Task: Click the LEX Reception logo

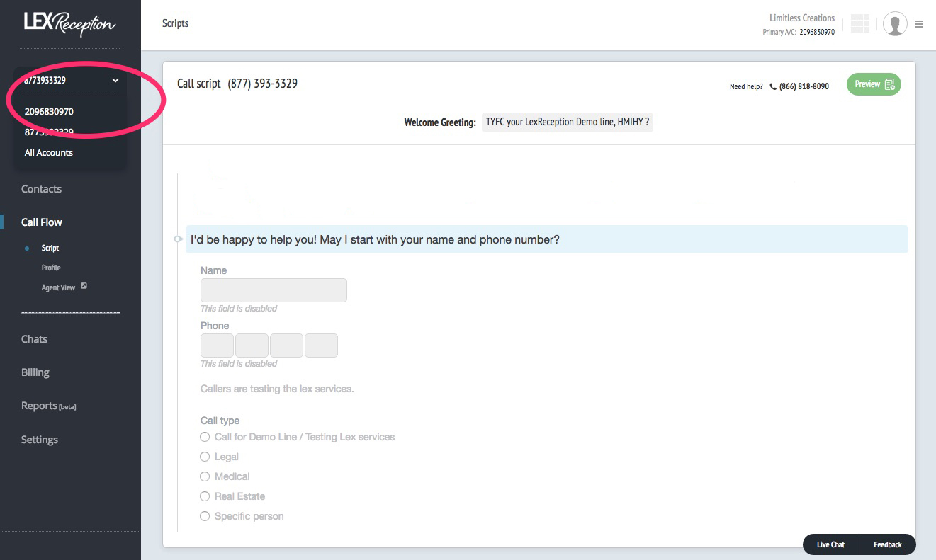Action: click(x=69, y=24)
